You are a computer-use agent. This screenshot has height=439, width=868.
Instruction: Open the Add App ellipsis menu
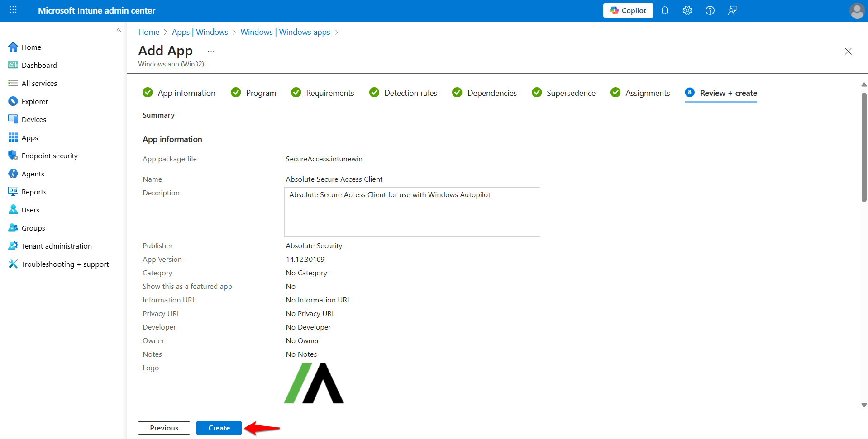pos(211,51)
